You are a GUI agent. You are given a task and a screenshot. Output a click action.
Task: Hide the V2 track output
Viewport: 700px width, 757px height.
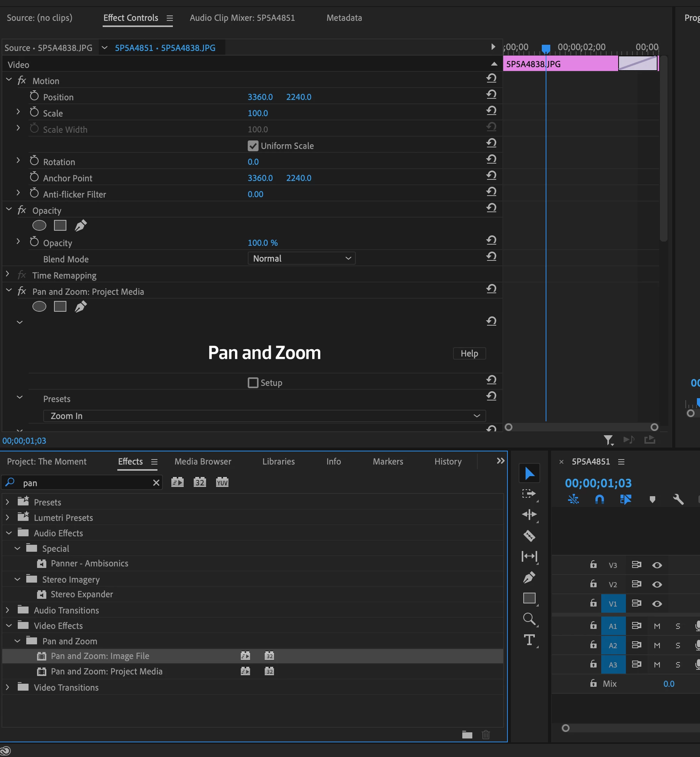point(657,585)
